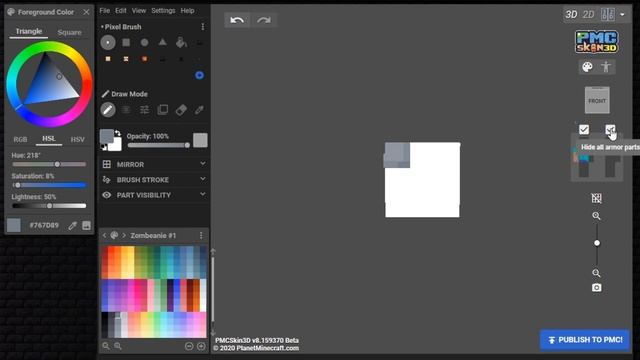Select the paint bucket fill tool

(181, 42)
